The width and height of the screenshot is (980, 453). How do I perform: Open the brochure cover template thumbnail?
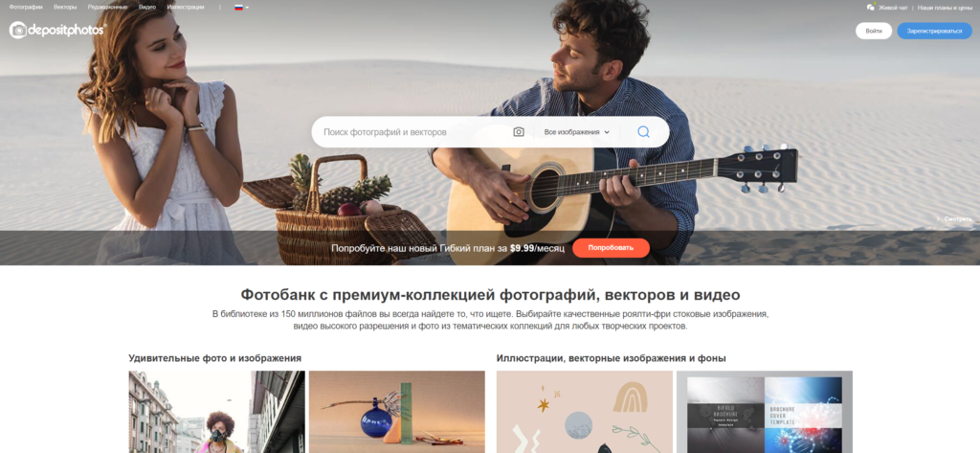pyautogui.click(x=765, y=412)
